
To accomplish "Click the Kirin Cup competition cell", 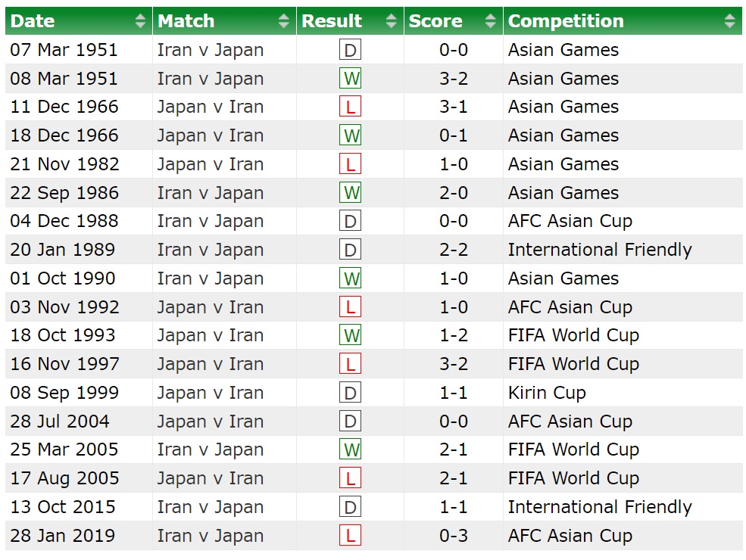I will point(547,393).
